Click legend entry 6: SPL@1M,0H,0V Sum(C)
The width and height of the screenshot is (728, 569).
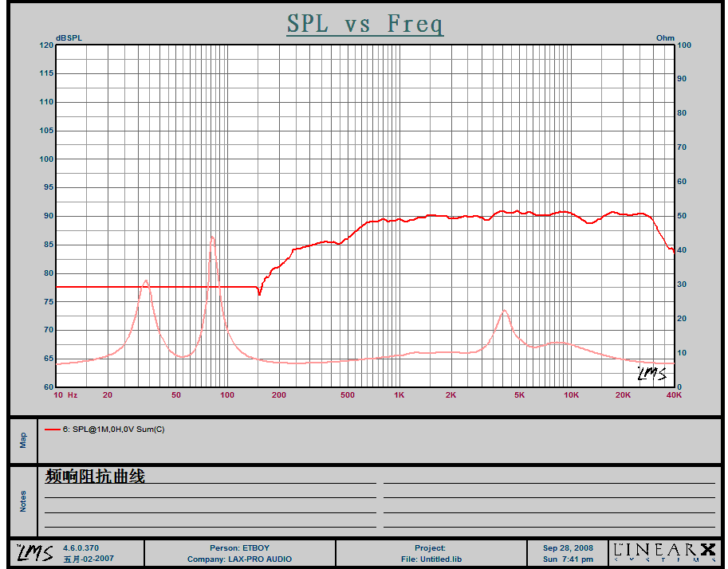pyautogui.click(x=114, y=430)
